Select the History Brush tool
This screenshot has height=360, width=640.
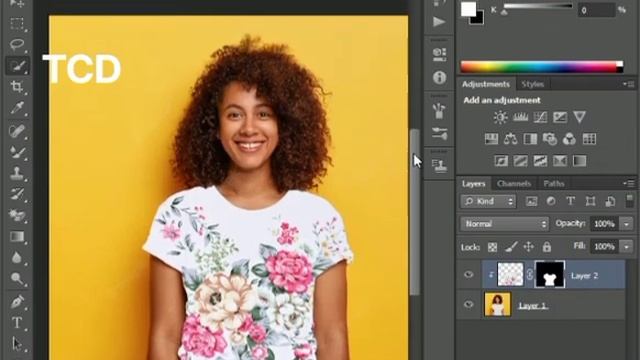pos(17,194)
